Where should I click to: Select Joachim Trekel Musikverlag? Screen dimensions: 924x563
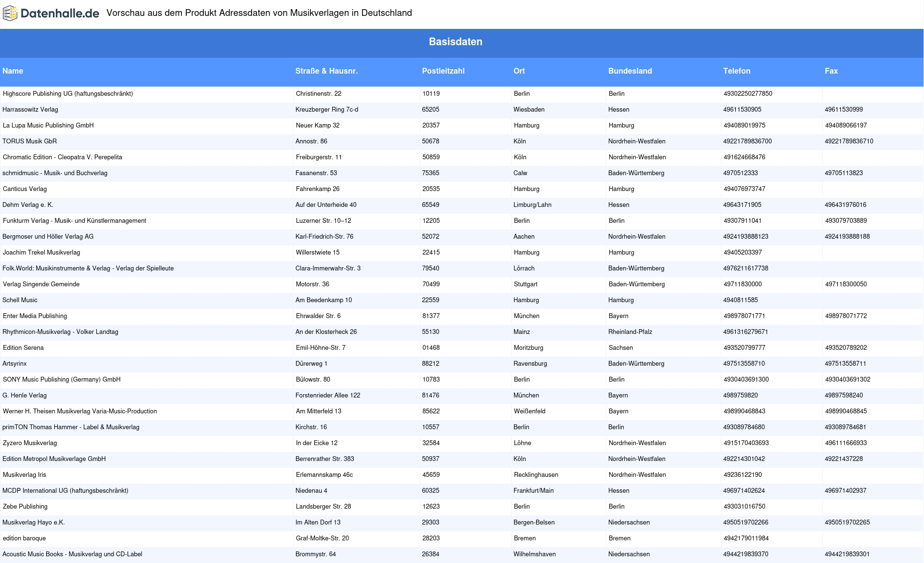click(41, 253)
